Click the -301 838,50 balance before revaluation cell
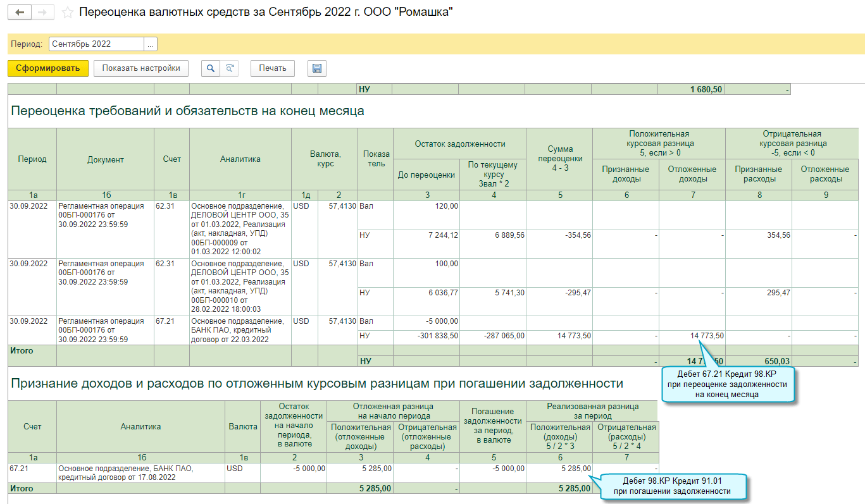Image resolution: width=865 pixels, height=504 pixels. (426, 336)
